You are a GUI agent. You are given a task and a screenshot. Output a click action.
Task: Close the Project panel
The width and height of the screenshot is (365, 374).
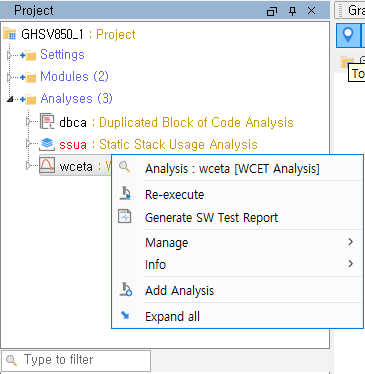(312, 11)
